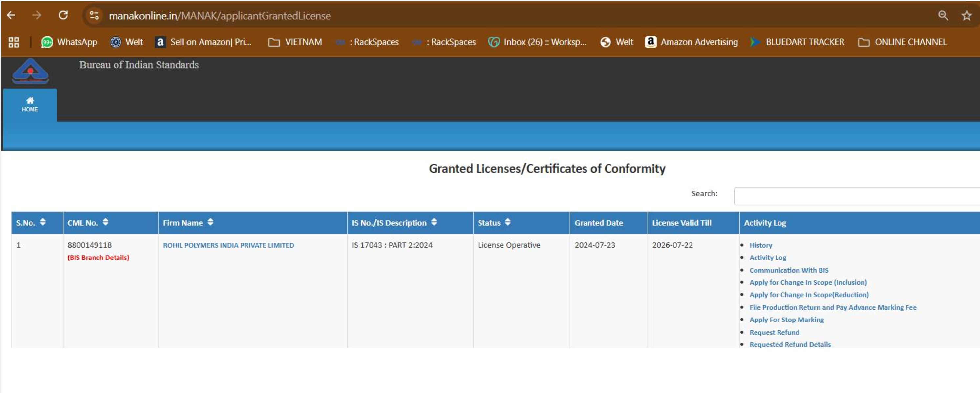The height and width of the screenshot is (393, 980).
Task: Open the BLUEDART TRACKER bookmark
Action: (797, 42)
